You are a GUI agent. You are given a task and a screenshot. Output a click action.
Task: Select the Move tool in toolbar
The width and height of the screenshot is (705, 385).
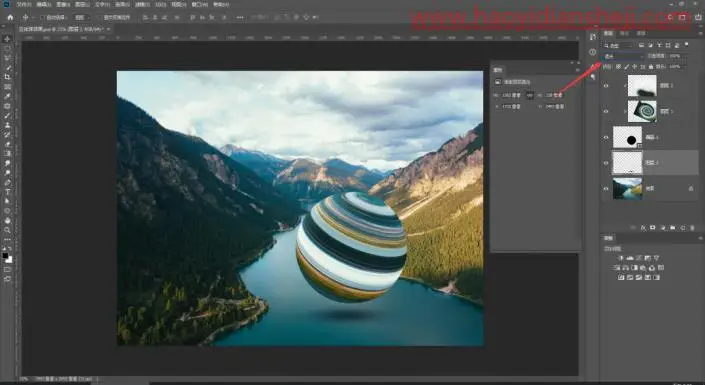pos(7,39)
